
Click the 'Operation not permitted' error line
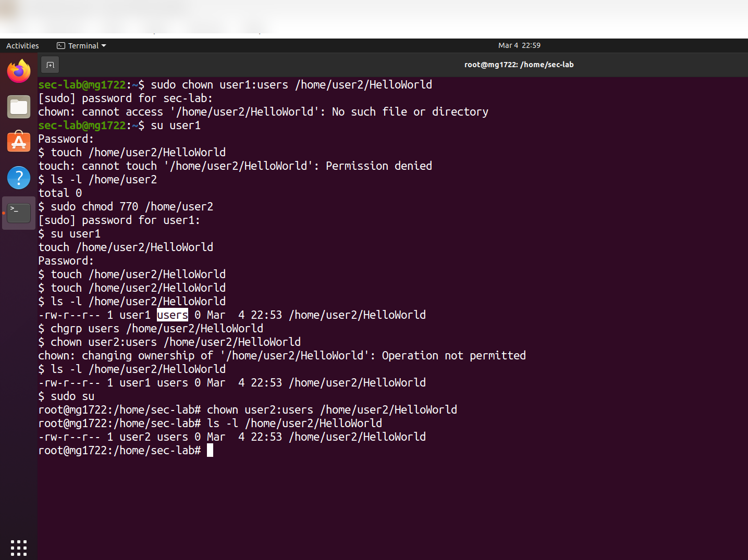[282, 355]
